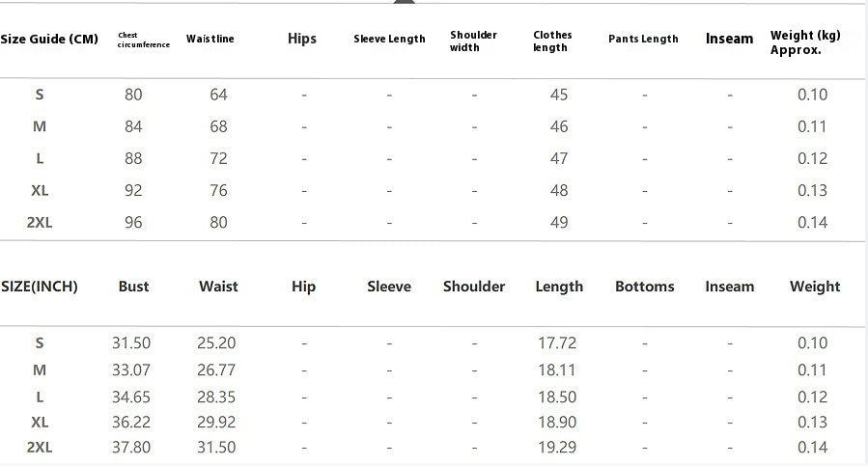Image resolution: width=868 pixels, height=466 pixels.
Task: Select the Bust column header
Action: point(133,287)
